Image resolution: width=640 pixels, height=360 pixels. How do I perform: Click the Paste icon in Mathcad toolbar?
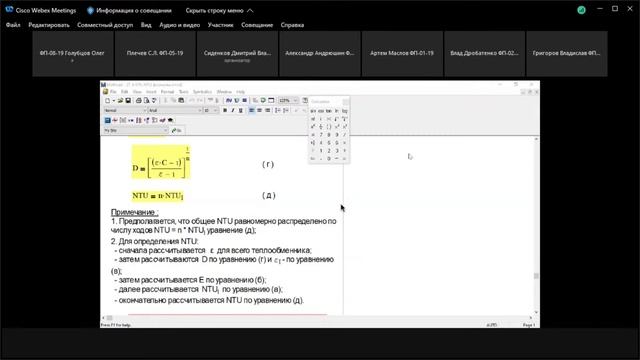tap(181, 100)
